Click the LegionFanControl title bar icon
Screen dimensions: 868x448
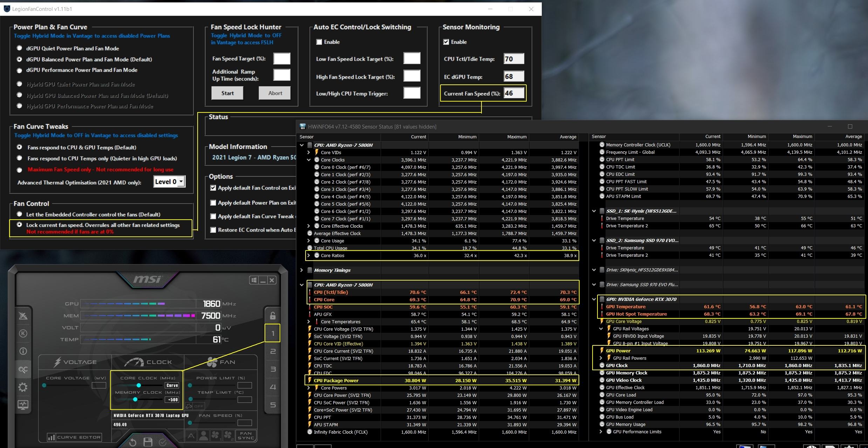pyautogui.click(x=7, y=9)
